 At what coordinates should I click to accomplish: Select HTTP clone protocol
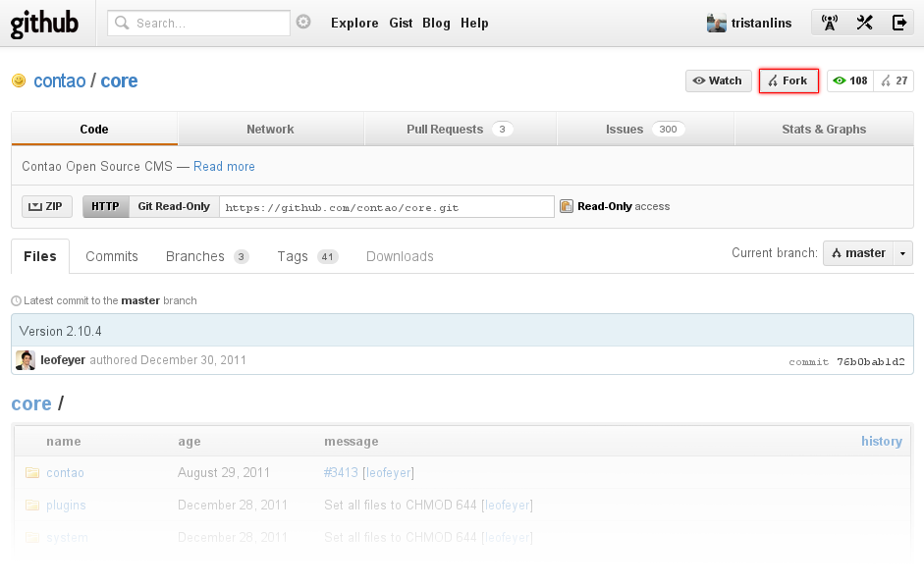click(x=105, y=206)
